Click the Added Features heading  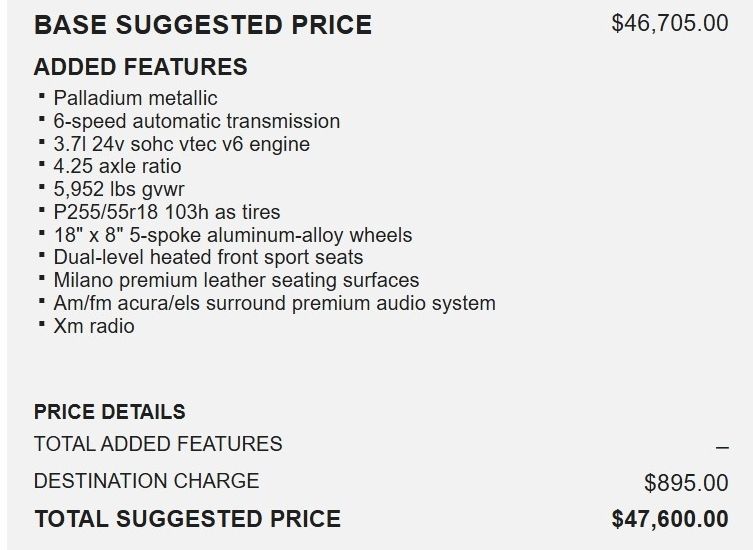pyautogui.click(x=140, y=68)
